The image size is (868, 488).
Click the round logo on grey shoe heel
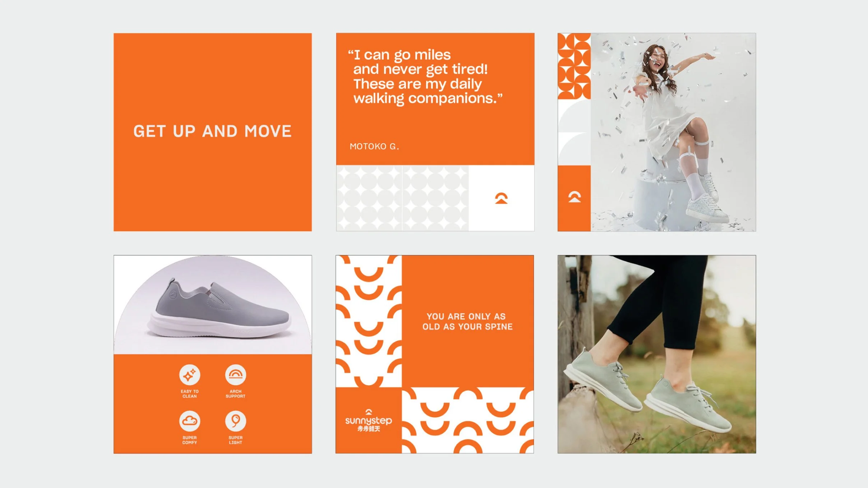[173, 294]
